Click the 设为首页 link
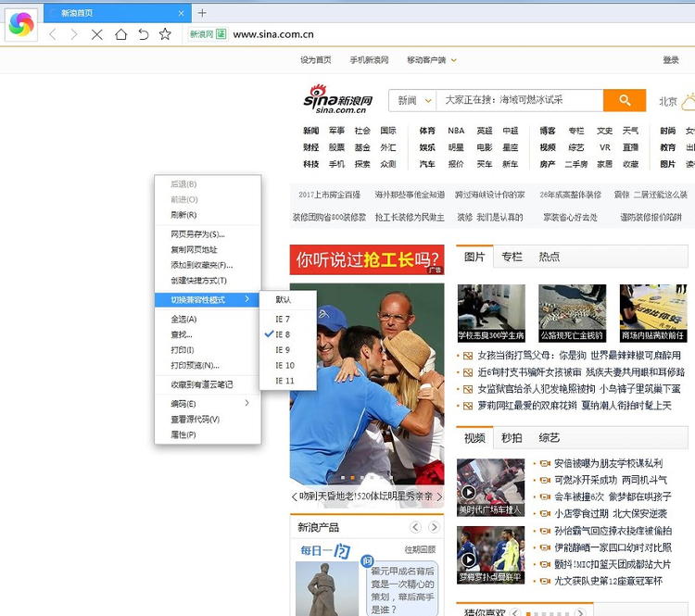The width and height of the screenshot is (695, 616). click(315, 60)
